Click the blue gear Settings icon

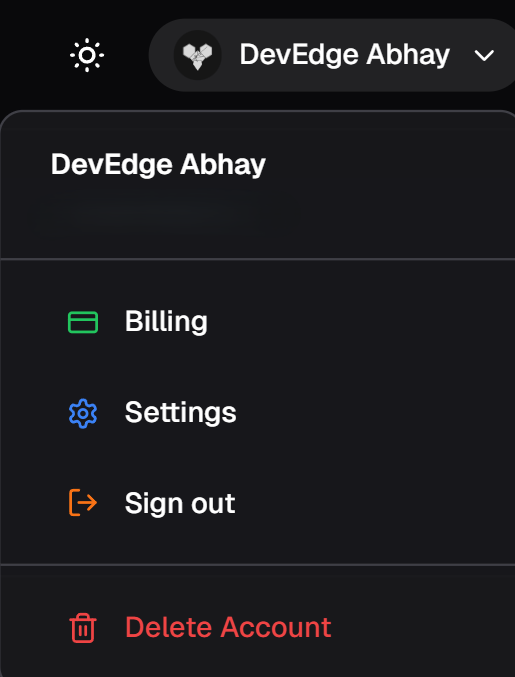point(83,413)
